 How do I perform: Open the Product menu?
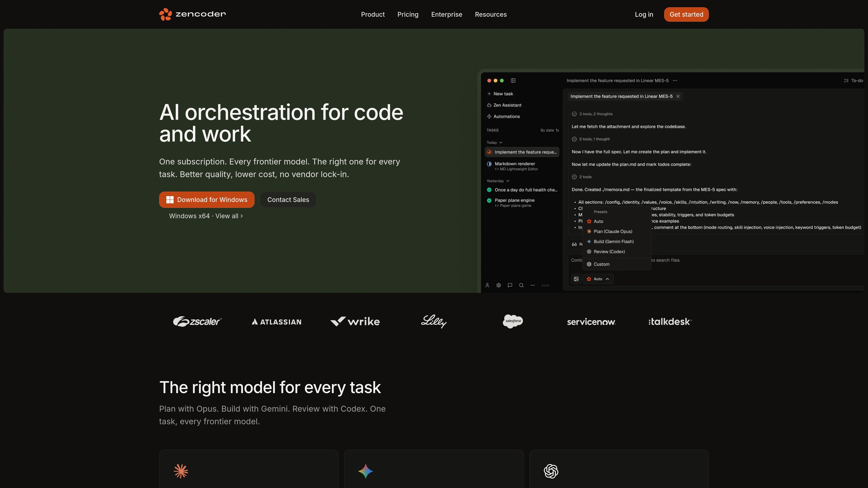tap(373, 14)
